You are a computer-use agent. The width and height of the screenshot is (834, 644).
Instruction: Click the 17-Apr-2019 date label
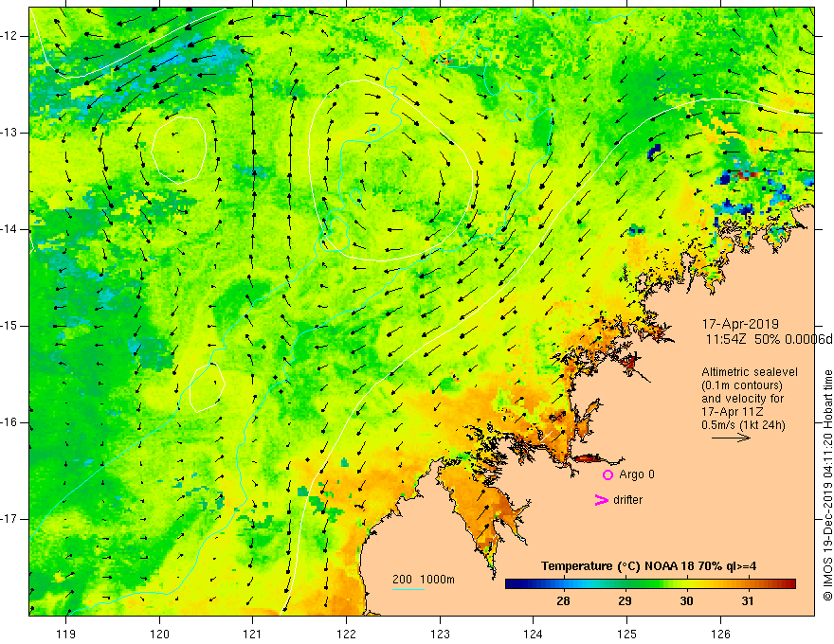(x=740, y=324)
